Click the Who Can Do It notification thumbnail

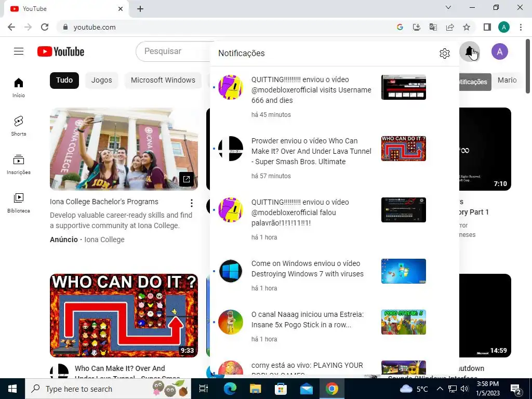point(403,149)
